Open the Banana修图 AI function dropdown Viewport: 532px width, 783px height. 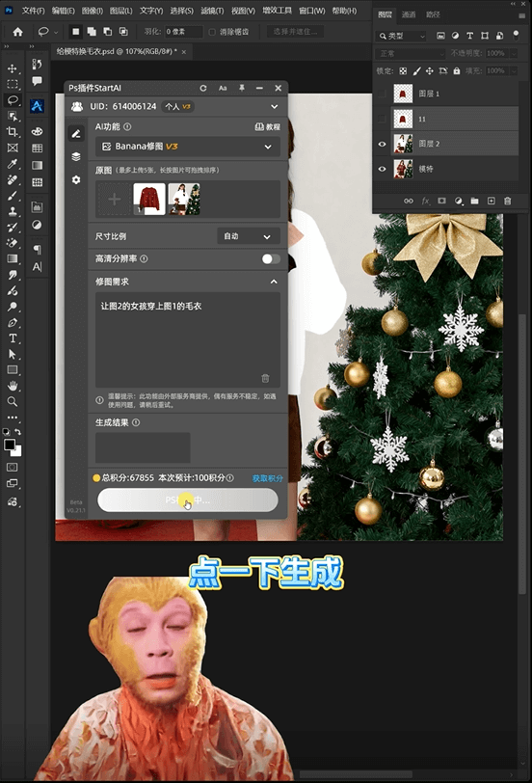pyautogui.click(x=188, y=147)
